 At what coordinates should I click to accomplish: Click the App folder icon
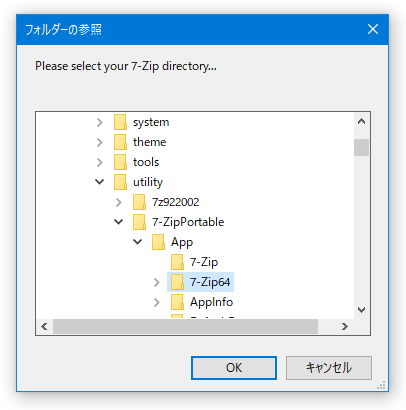[x=158, y=242]
